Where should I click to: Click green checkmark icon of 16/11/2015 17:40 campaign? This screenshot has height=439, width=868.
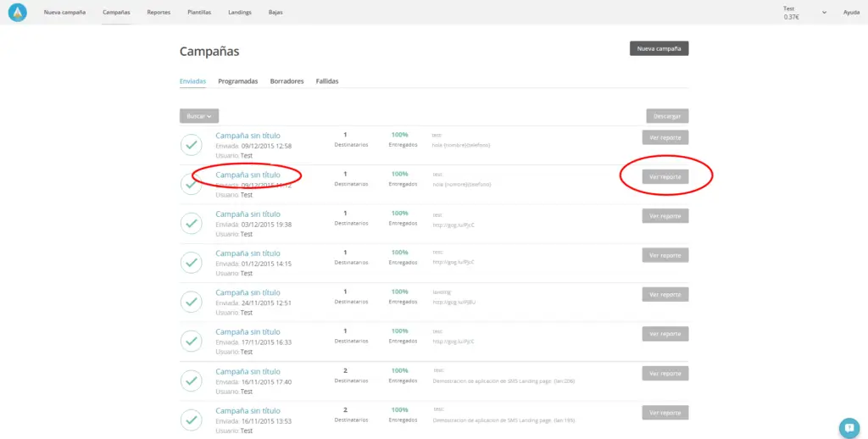192,381
